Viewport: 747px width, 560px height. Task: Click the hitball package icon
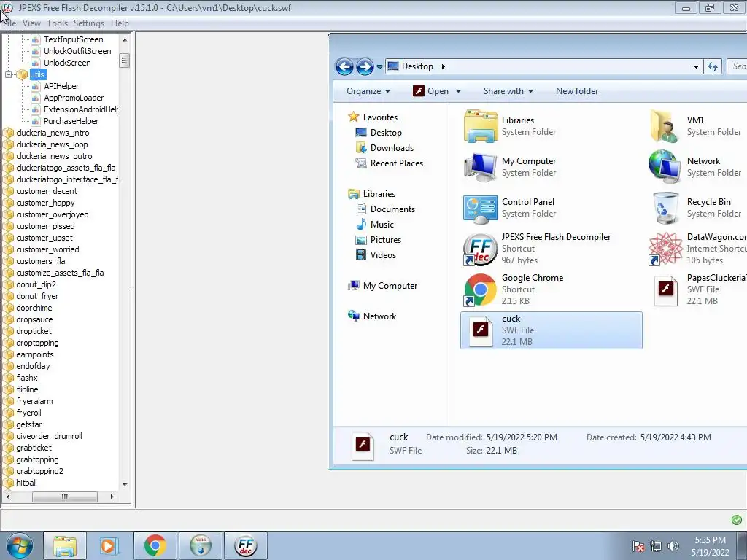9,483
